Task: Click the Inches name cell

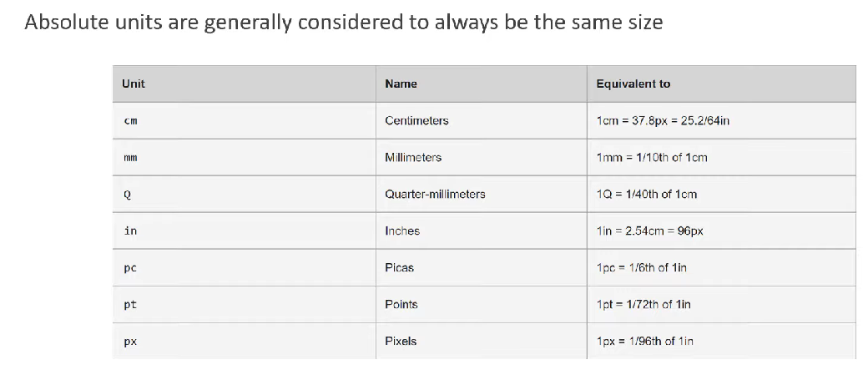Action: pyautogui.click(x=402, y=231)
